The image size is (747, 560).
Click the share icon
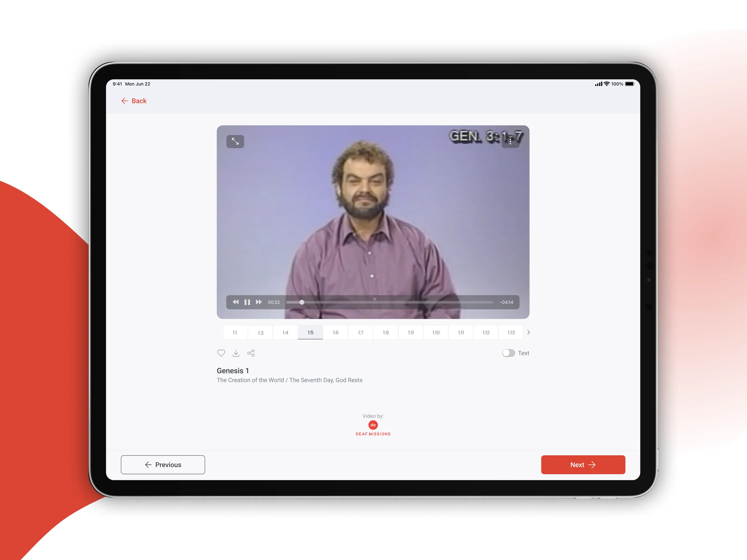[251, 353]
